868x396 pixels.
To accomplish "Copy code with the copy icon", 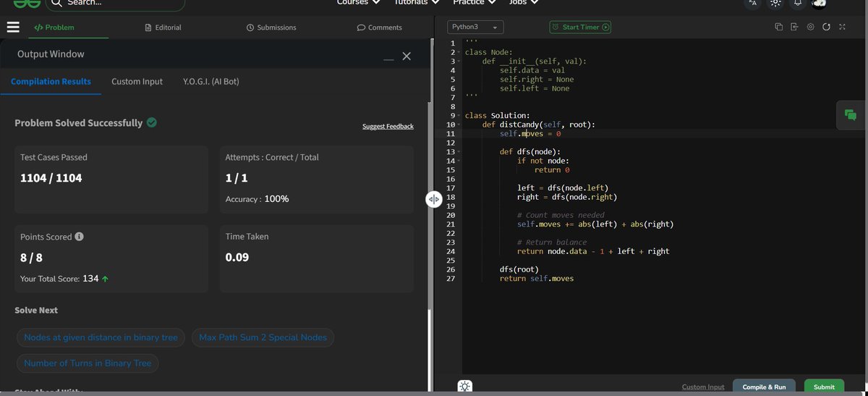I will pyautogui.click(x=779, y=27).
